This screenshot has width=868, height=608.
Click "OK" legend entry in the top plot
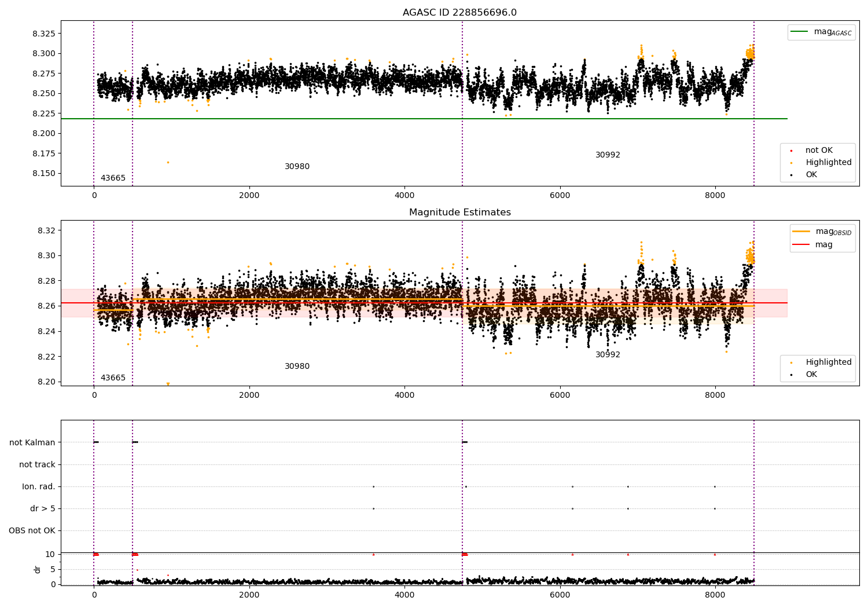811,175
